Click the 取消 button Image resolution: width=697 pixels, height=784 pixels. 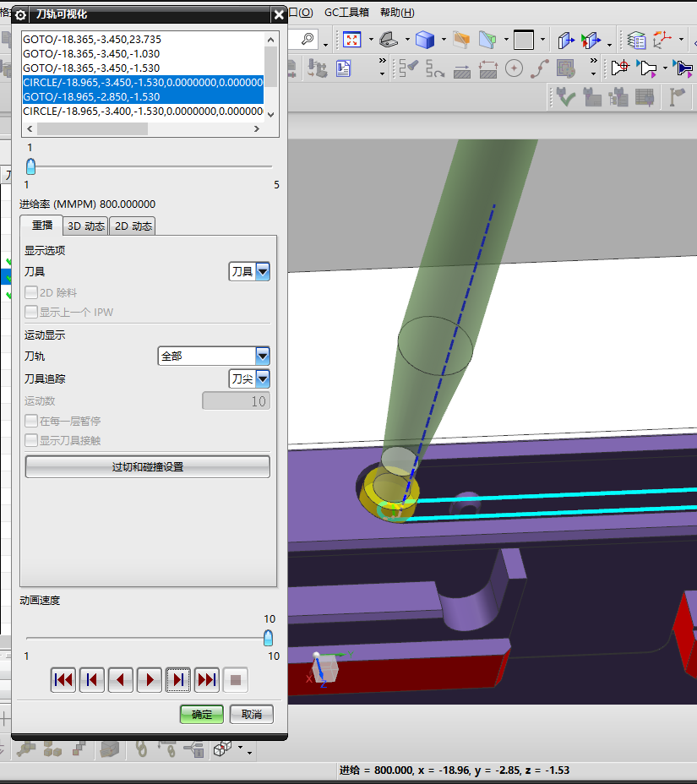click(x=252, y=715)
